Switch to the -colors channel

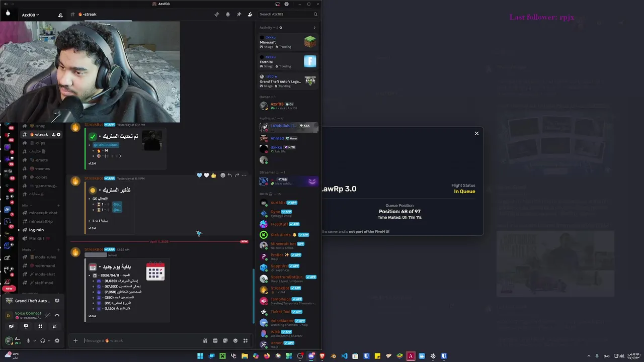click(x=42, y=177)
